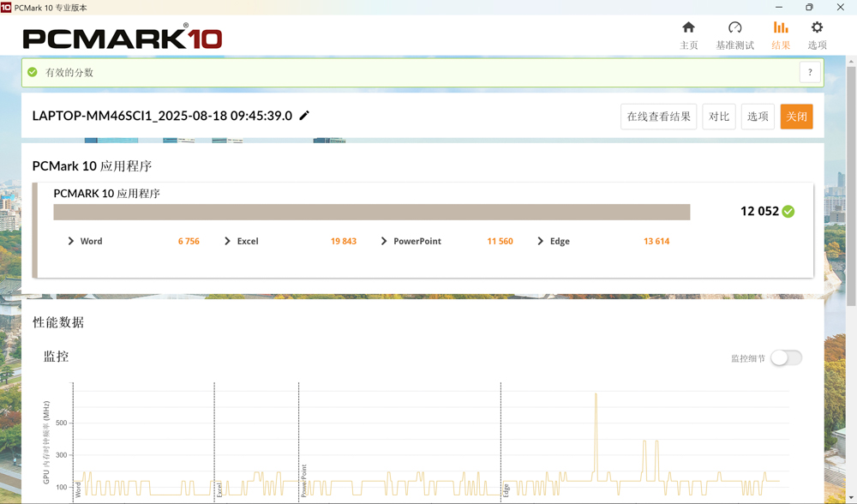Viewport: 857px width, 504px height.
Task: Click the PowerPoint marker on monitoring chart
Action: [304, 481]
